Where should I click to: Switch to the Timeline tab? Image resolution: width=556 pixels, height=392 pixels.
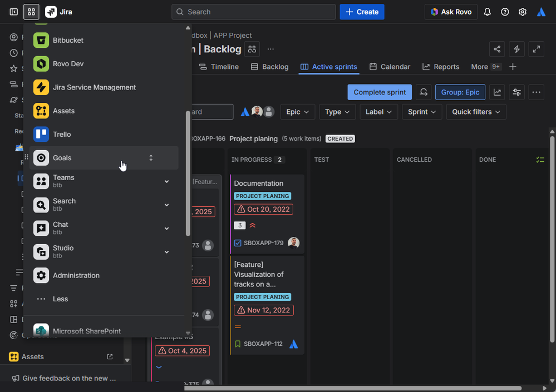coord(219,67)
